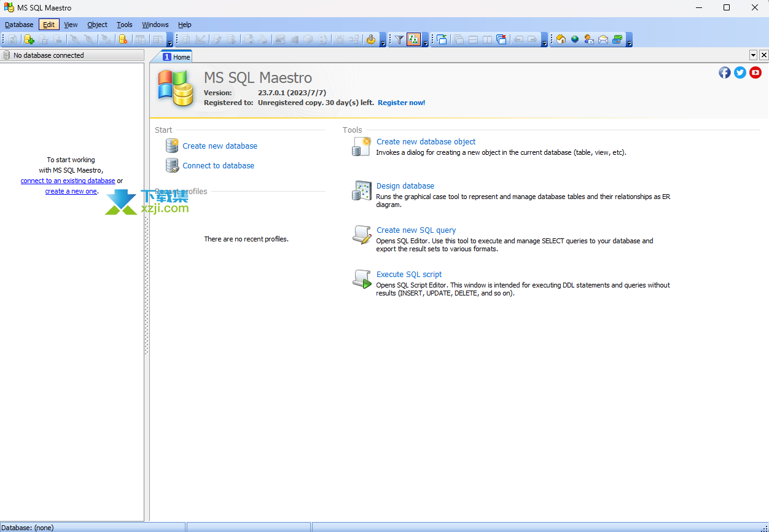The width and height of the screenshot is (769, 532).
Task: Click the 'No database connected' panel header
Action: point(72,55)
